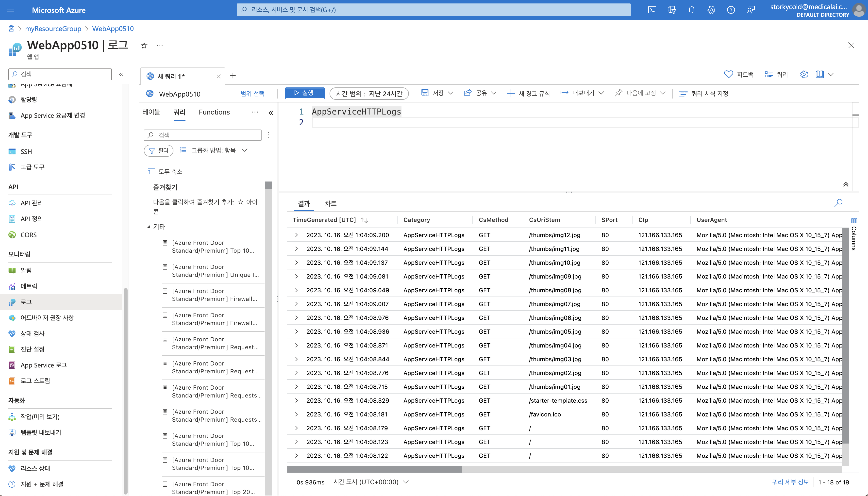Open the Columns side panel
Screen dimensions: 868x496
click(854, 235)
